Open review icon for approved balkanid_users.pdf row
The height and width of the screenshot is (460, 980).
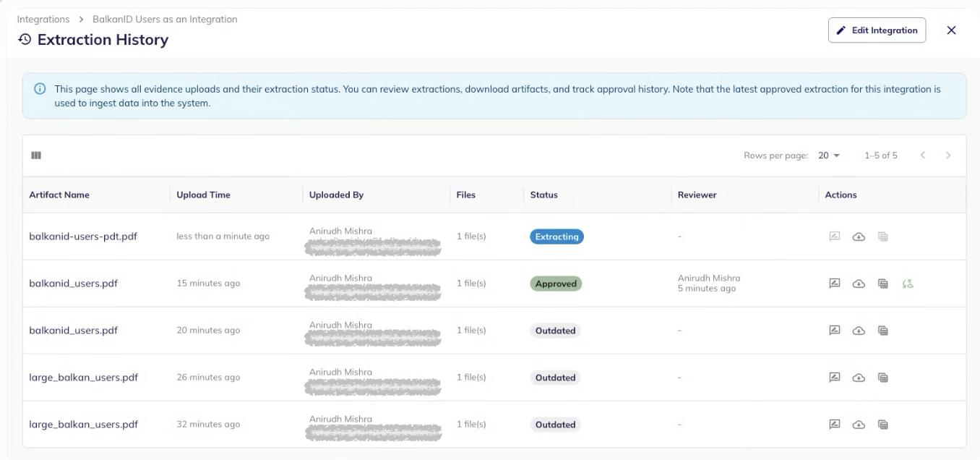835,284
